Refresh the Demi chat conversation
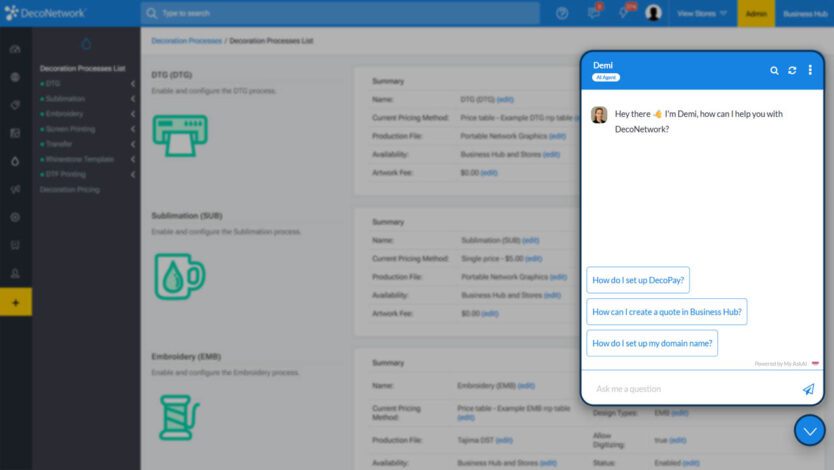The height and width of the screenshot is (470, 834). click(792, 70)
